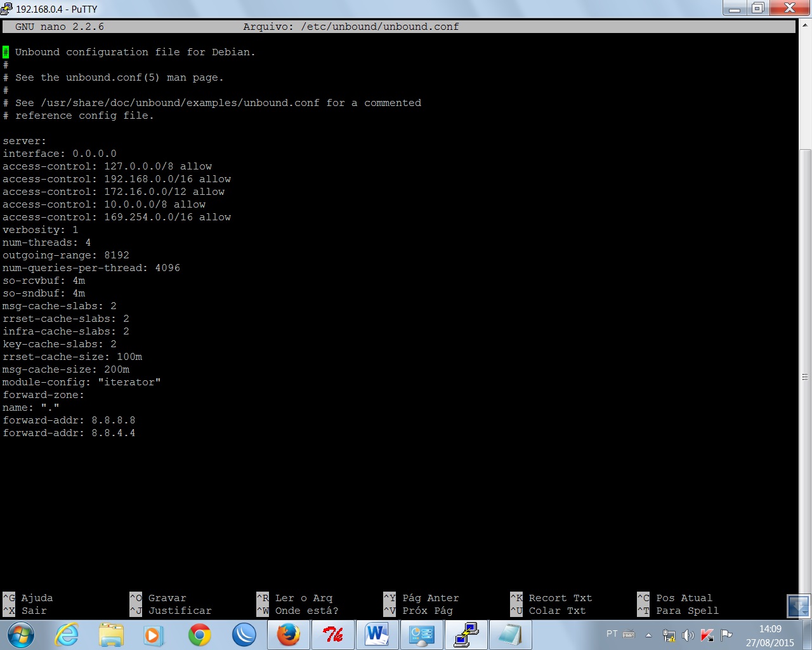Open the clock showing 14:09
Viewport: 812px width, 650px height.
(769, 635)
